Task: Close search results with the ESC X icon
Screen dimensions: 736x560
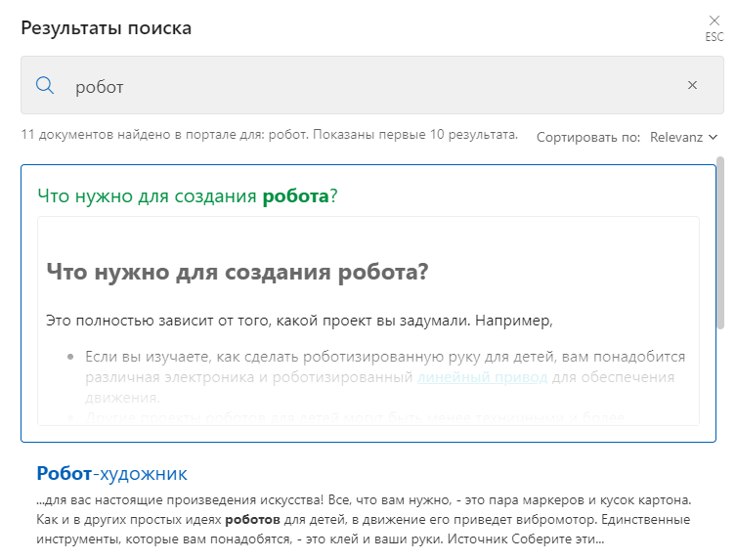Action: point(714,21)
